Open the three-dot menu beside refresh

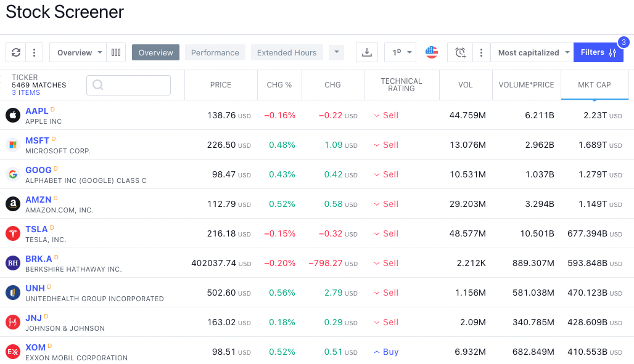tap(35, 52)
